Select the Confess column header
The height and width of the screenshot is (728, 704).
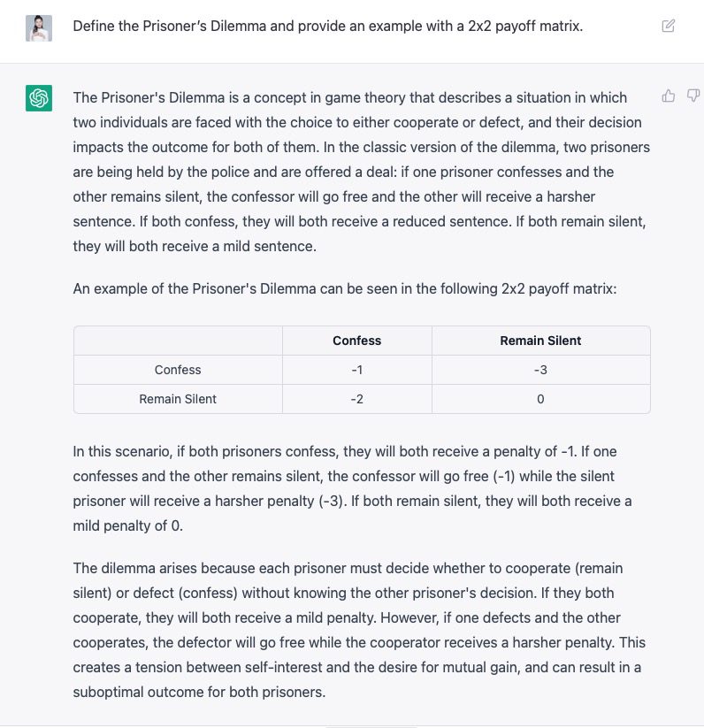click(x=356, y=341)
